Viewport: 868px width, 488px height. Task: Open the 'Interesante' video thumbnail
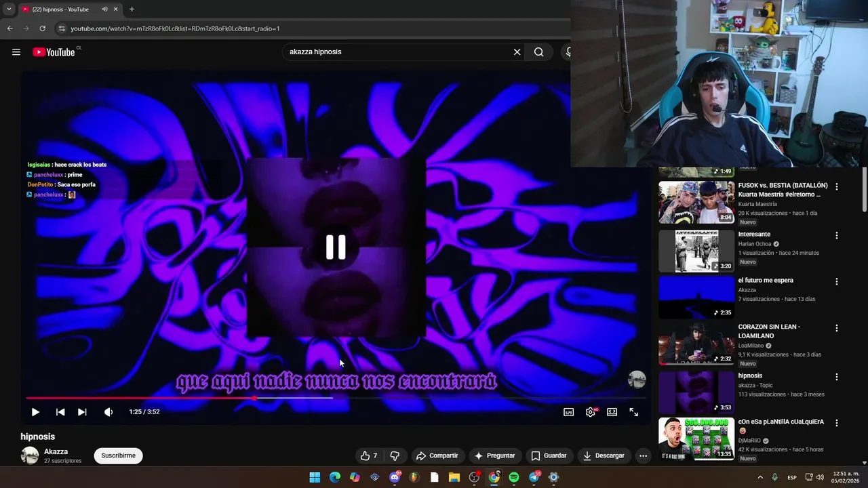(696, 251)
